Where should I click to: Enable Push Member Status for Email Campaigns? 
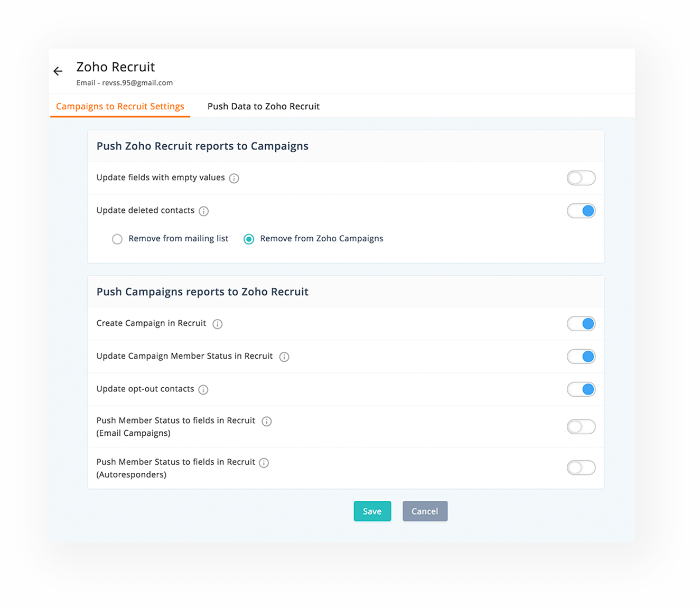pyautogui.click(x=581, y=426)
